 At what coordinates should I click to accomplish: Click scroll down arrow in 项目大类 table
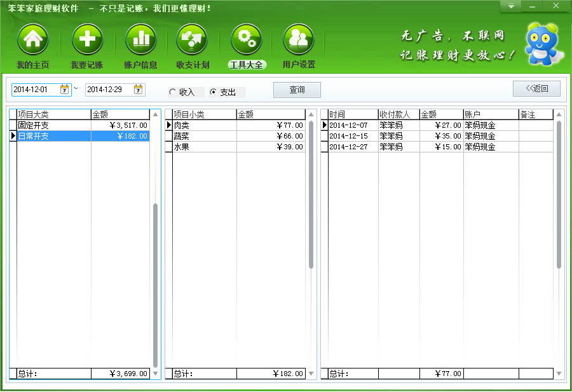click(x=156, y=374)
